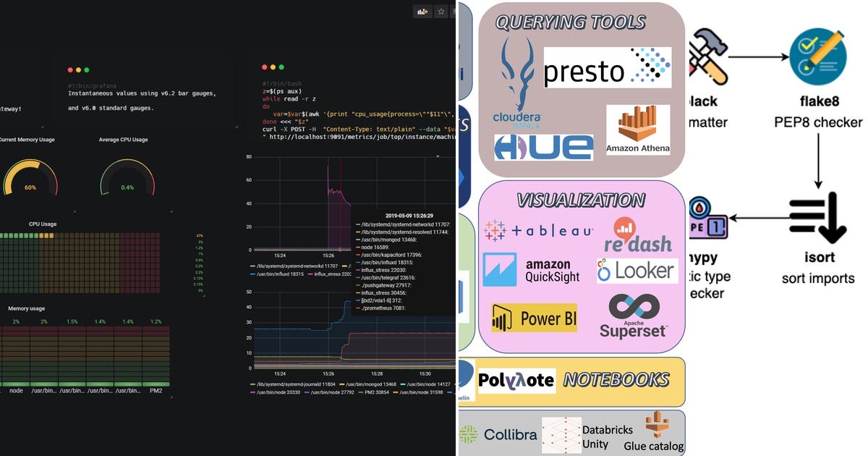This screenshot has height=456, width=868.
Task: Star the Grafana dashboard
Action: [441, 11]
